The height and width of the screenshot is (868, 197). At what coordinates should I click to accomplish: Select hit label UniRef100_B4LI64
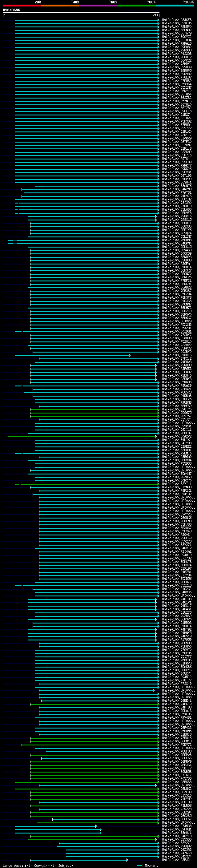pyautogui.click(x=176, y=440)
